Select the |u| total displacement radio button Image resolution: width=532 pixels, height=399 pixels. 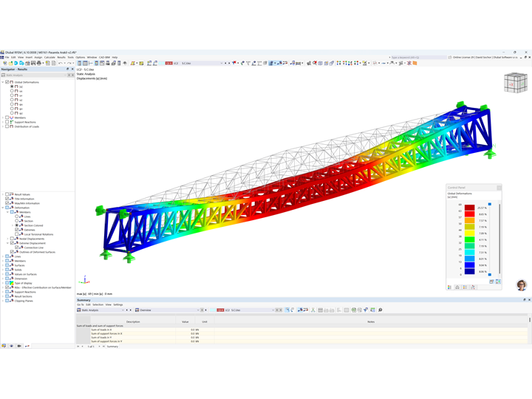click(12, 86)
